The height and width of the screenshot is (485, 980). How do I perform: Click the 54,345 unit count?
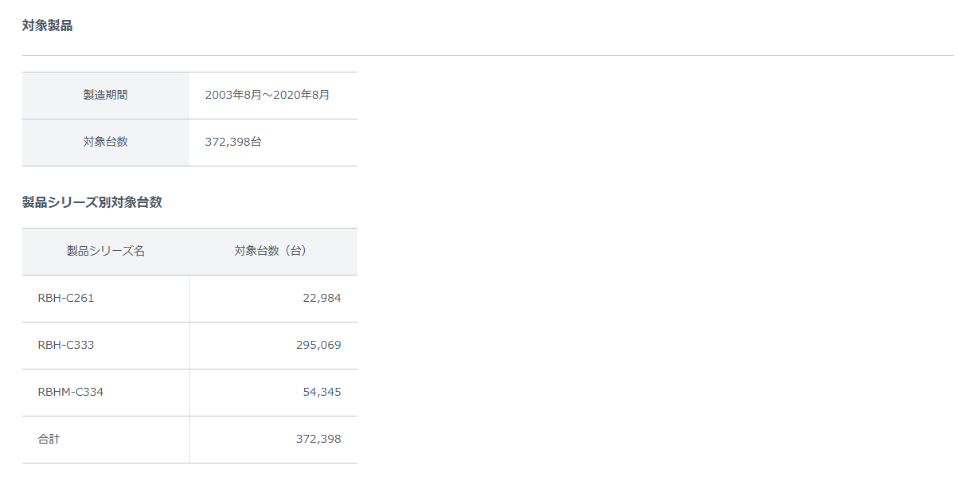[x=322, y=392]
